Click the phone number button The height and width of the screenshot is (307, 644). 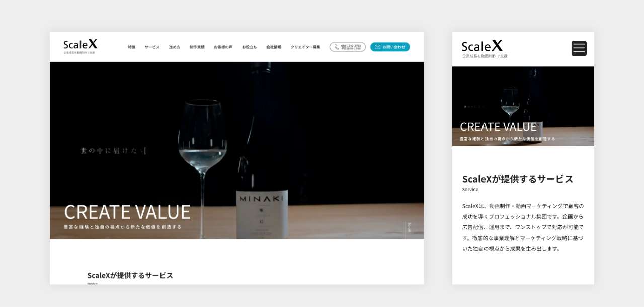[x=348, y=47]
